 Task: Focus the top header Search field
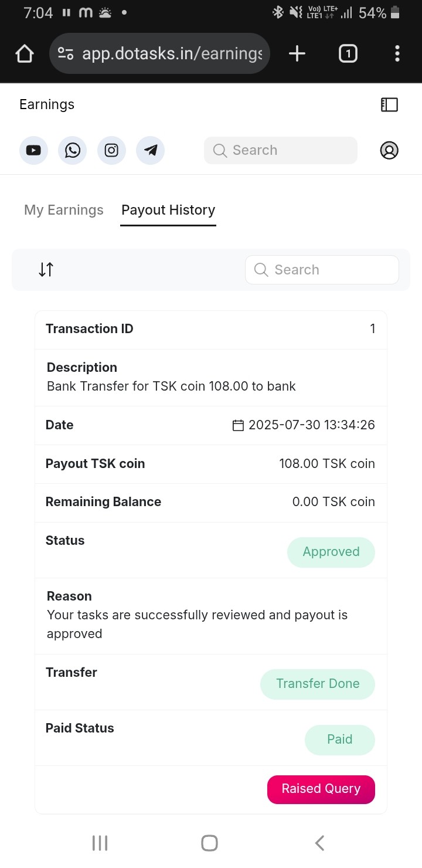[280, 150]
